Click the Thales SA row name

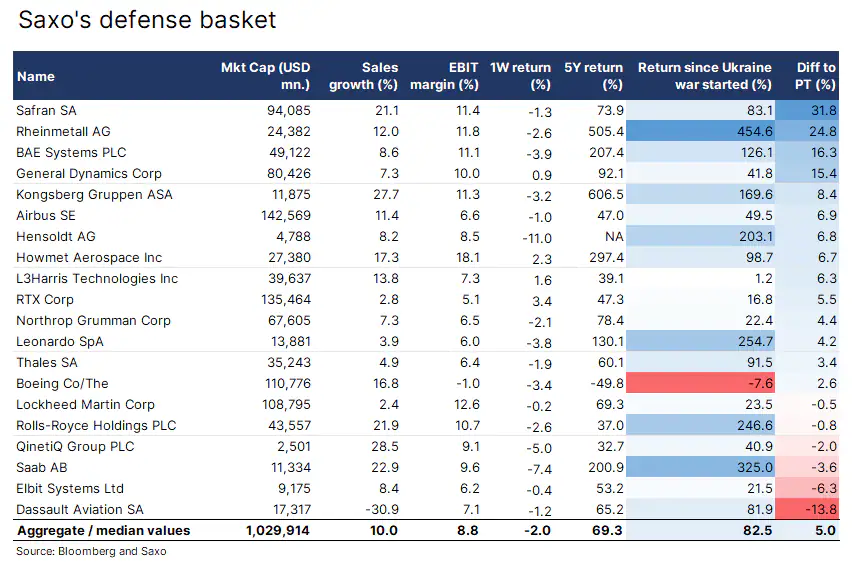(47, 363)
